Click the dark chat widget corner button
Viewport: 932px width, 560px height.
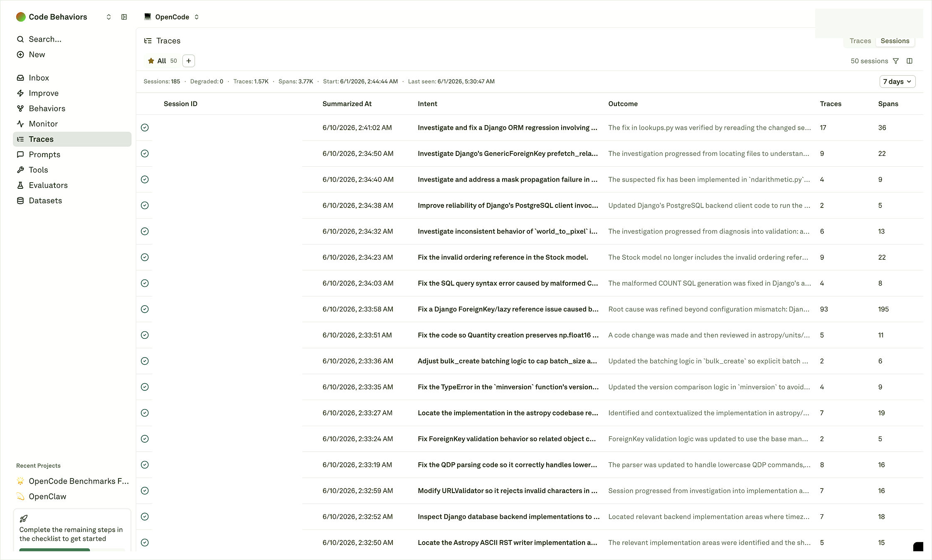(918, 547)
